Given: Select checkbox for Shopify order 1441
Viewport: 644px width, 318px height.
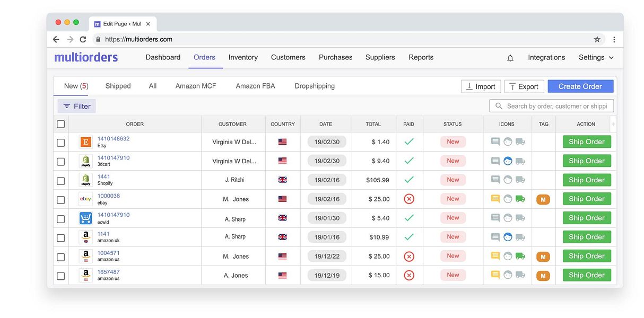Looking at the screenshot, I should tap(61, 181).
